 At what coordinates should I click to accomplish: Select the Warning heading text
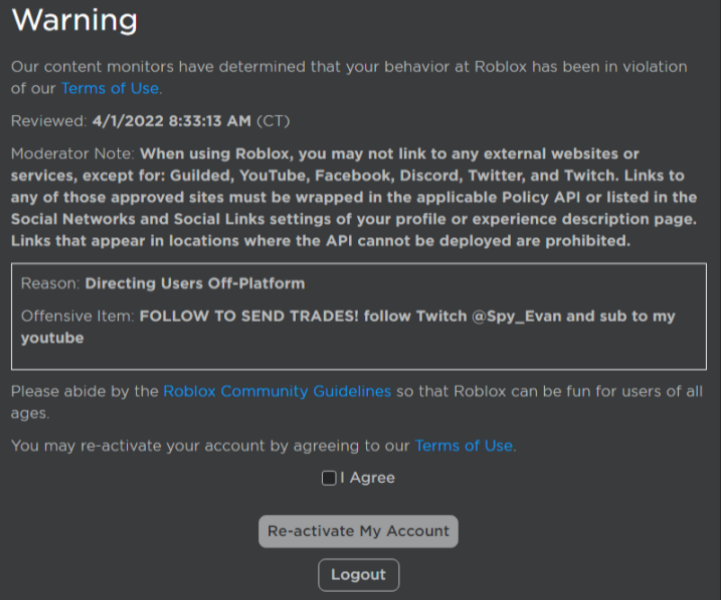[74, 21]
